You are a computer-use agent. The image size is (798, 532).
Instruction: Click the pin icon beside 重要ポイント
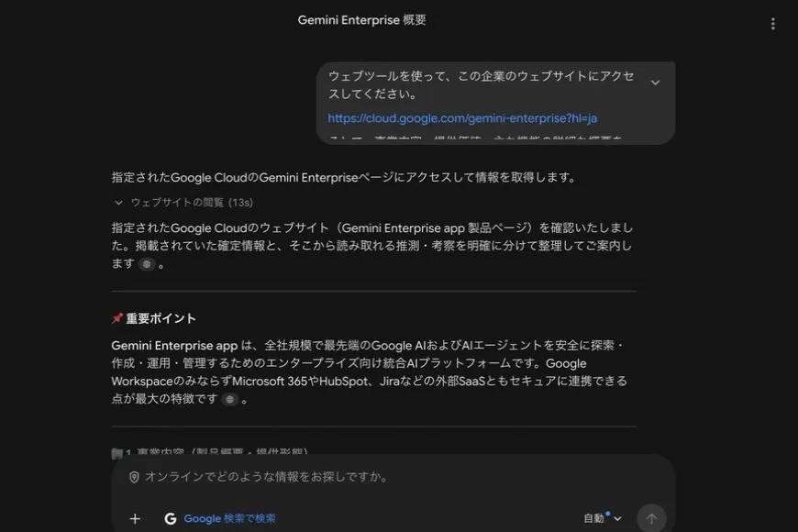tap(117, 318)
